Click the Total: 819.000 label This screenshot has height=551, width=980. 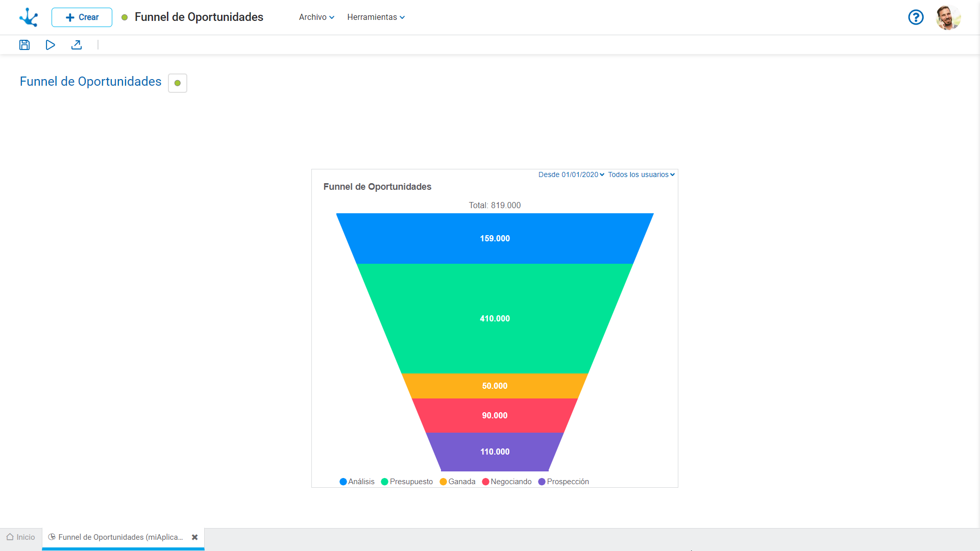(x=495, y=205)
